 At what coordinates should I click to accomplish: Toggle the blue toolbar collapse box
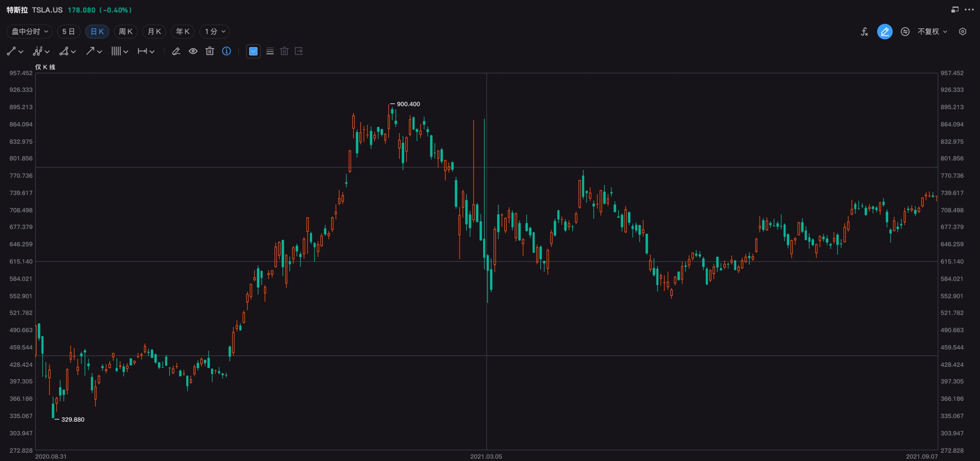(253, 51)
